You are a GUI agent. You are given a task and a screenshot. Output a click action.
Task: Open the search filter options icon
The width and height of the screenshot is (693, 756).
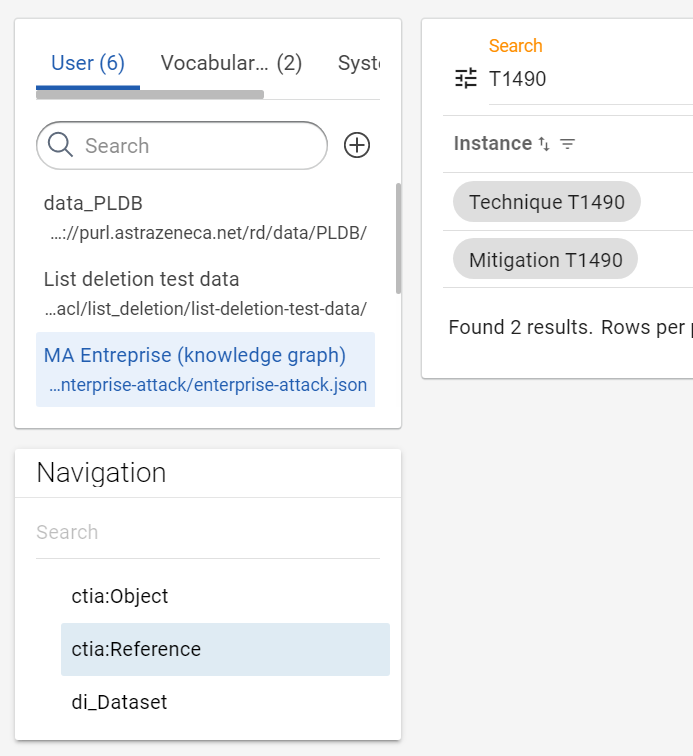(466, 78)
